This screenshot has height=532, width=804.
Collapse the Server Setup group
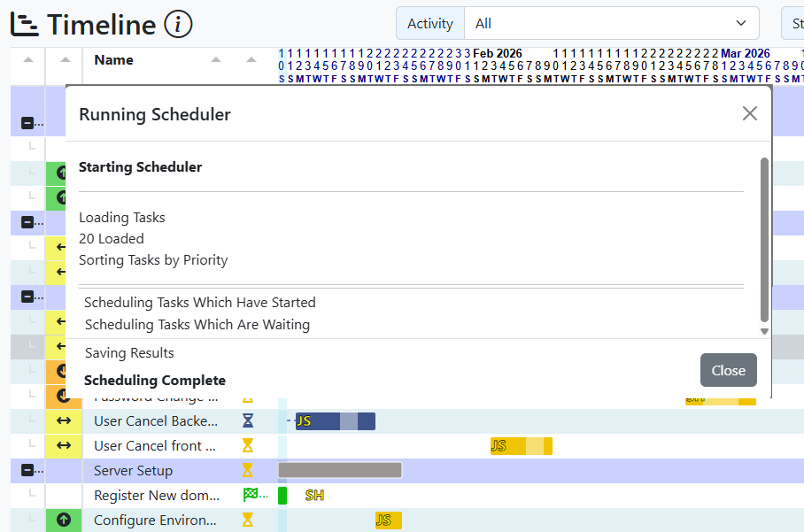click(x=27, y=471)
